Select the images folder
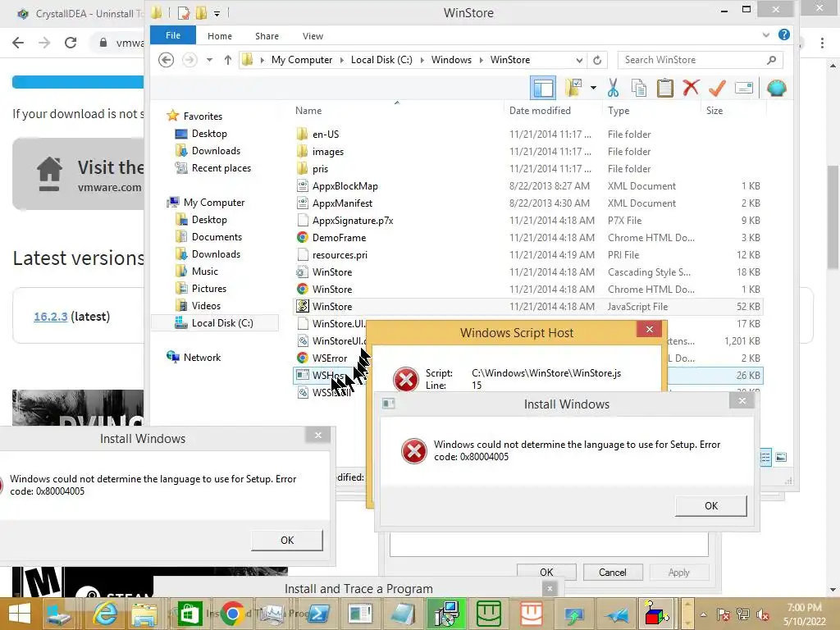Image resolution: width=840 pixels, height=630 pixels. click(328, 152)
